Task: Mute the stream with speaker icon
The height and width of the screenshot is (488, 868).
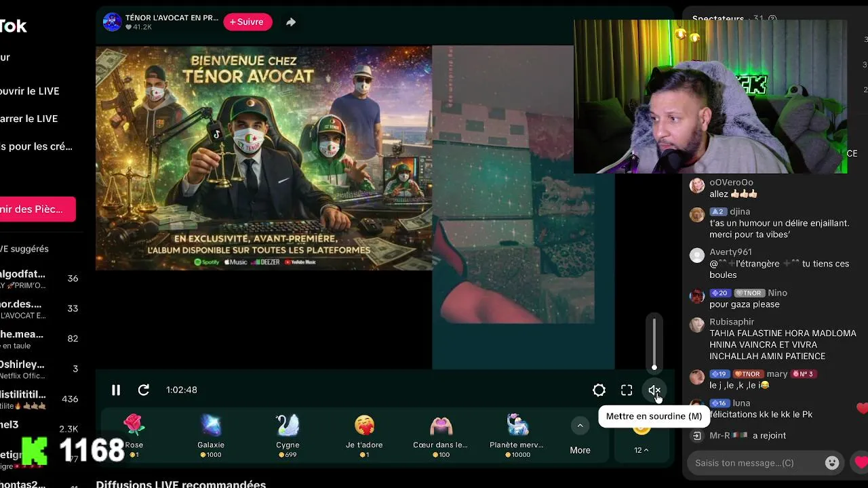Action: (x=654, y=390)
